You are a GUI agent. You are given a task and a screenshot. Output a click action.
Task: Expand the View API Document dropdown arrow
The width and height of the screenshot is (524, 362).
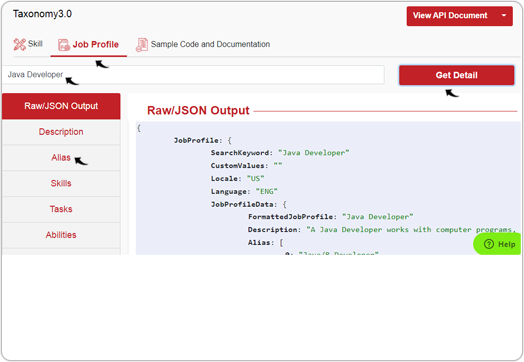504,15
